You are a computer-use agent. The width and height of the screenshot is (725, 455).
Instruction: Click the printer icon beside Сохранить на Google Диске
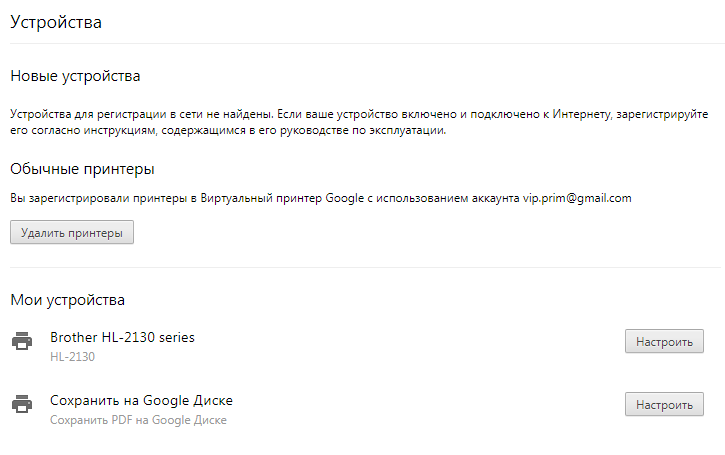[22, 404]
